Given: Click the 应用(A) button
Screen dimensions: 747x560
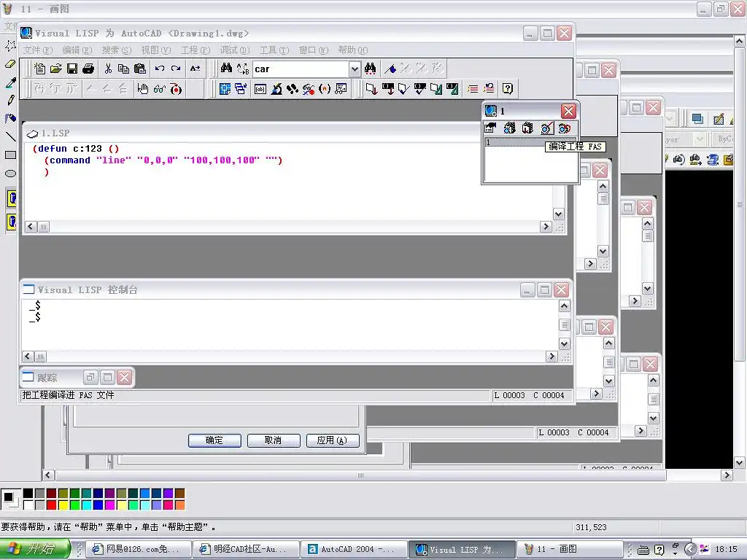Looking at the screenshot, I should coord(333,440).
